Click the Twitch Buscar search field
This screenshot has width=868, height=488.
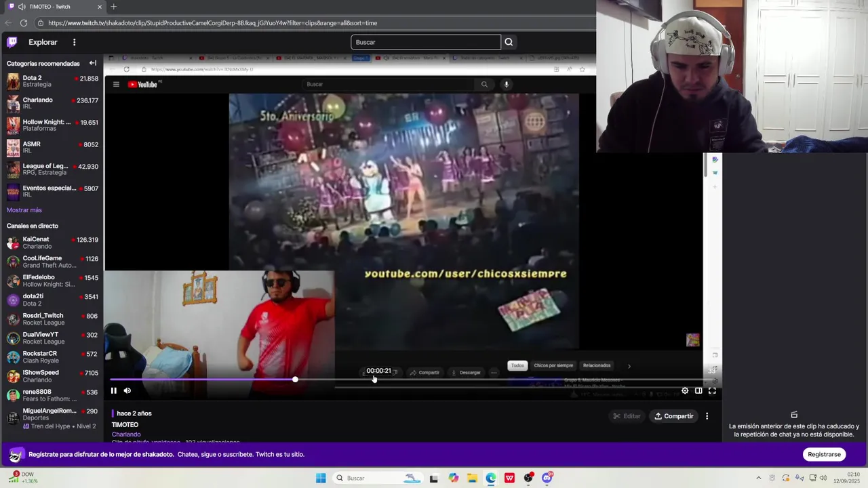(426, 42)
